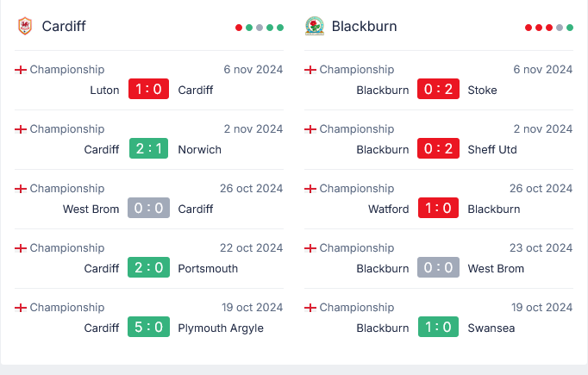Click the Plymouth Argyle team name

221,328
